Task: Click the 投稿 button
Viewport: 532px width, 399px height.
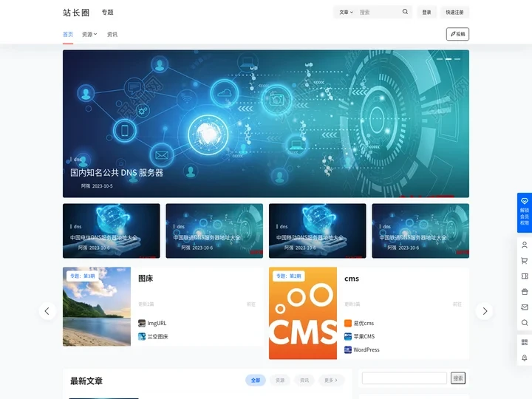Action: tap(457, 34)
